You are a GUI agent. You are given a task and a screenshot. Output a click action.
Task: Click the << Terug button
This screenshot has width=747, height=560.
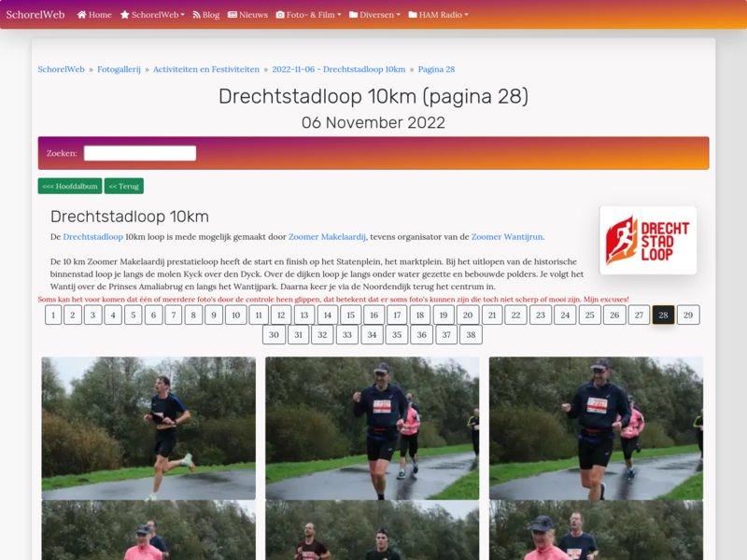coord(124,186)
